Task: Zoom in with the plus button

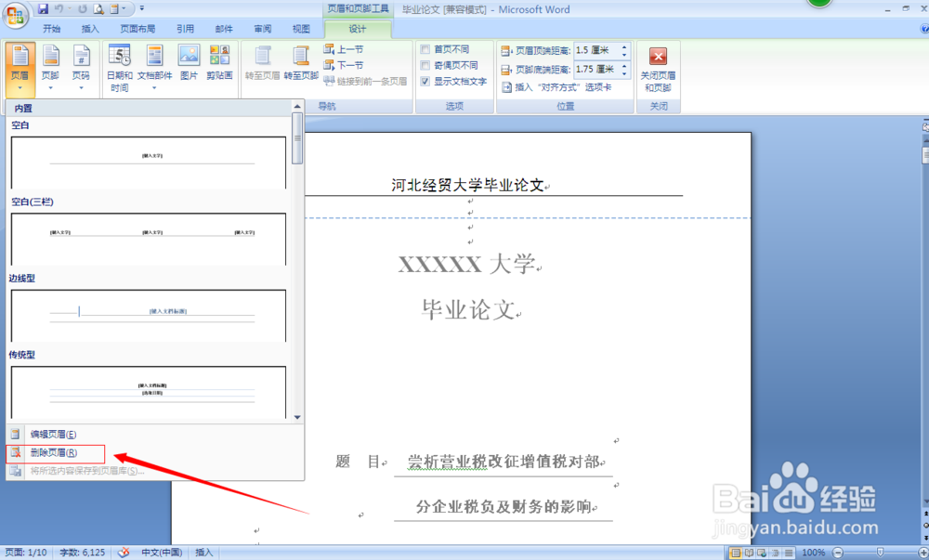Action: pyautogui.click(x=923, y=553)
